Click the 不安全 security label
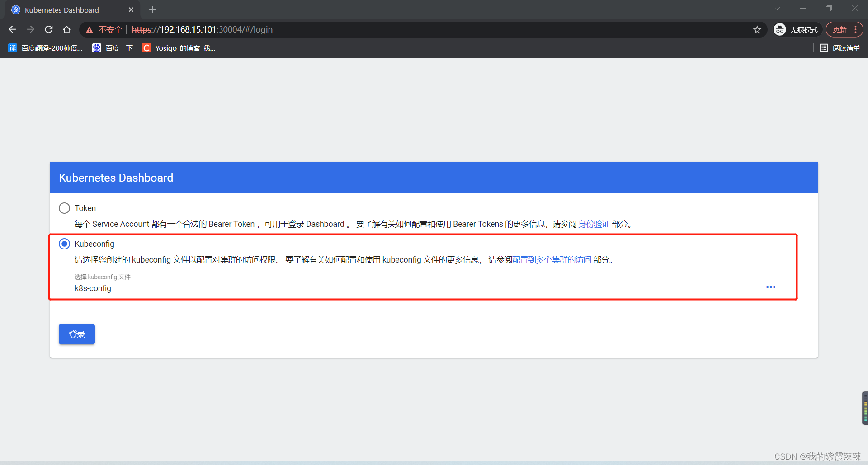868x465 pixels. tap(110, 30)
